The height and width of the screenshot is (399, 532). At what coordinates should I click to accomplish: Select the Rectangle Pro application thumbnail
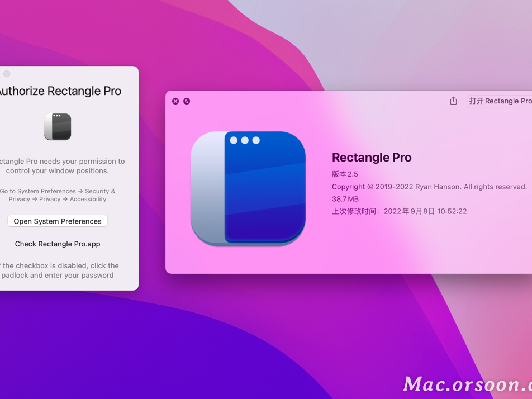248,189
